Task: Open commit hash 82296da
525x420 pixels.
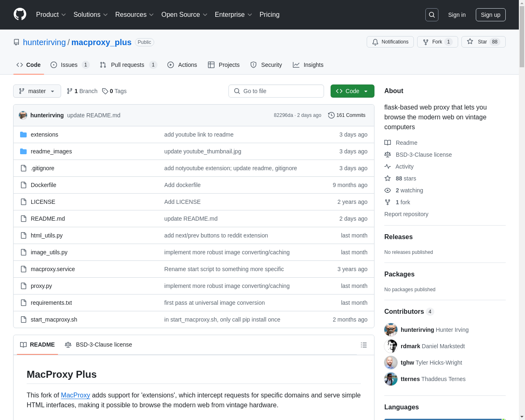Action: tap(283, 115)
